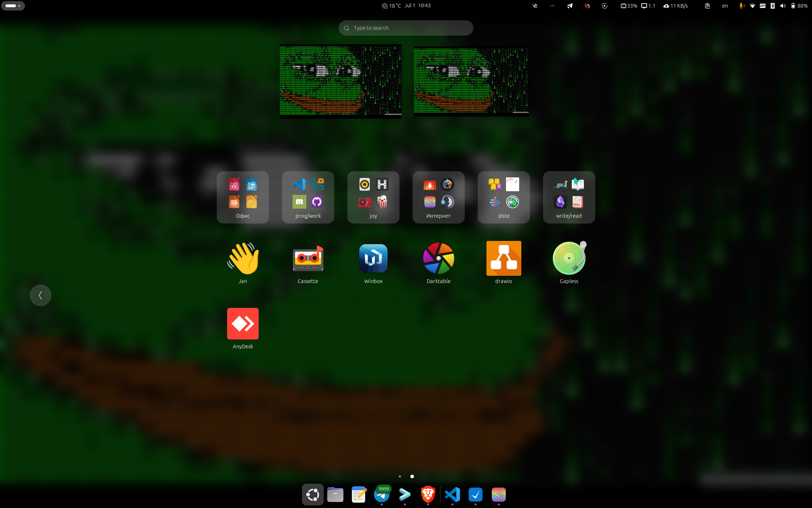Open the joy app folder

[x=373, y=197]
